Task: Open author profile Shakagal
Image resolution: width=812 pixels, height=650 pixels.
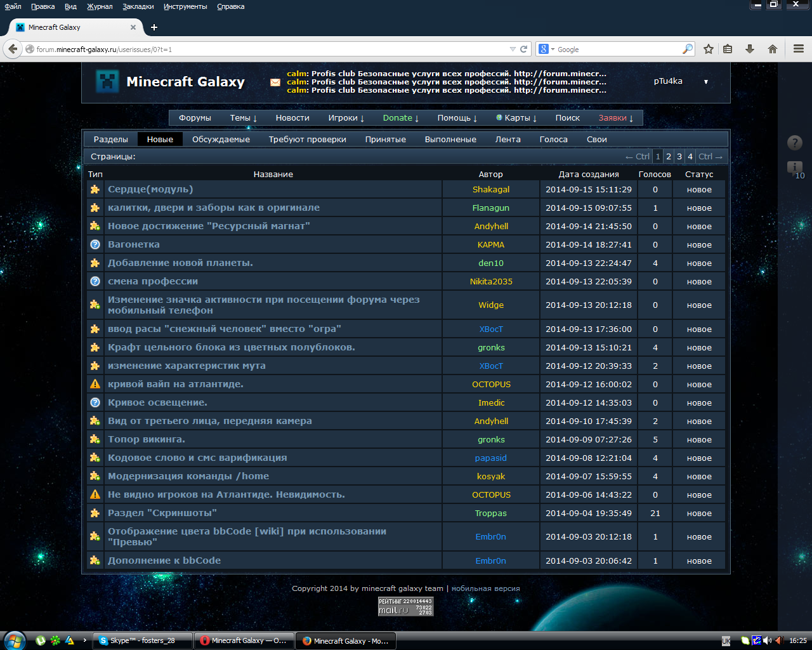Action: click(x=491, y=189)
